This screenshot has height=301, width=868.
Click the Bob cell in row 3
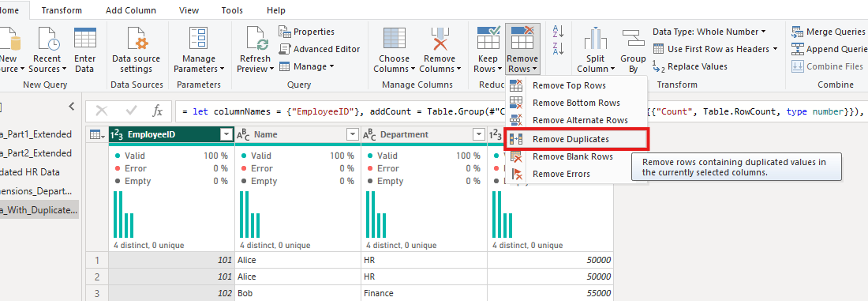pos(297,292)
